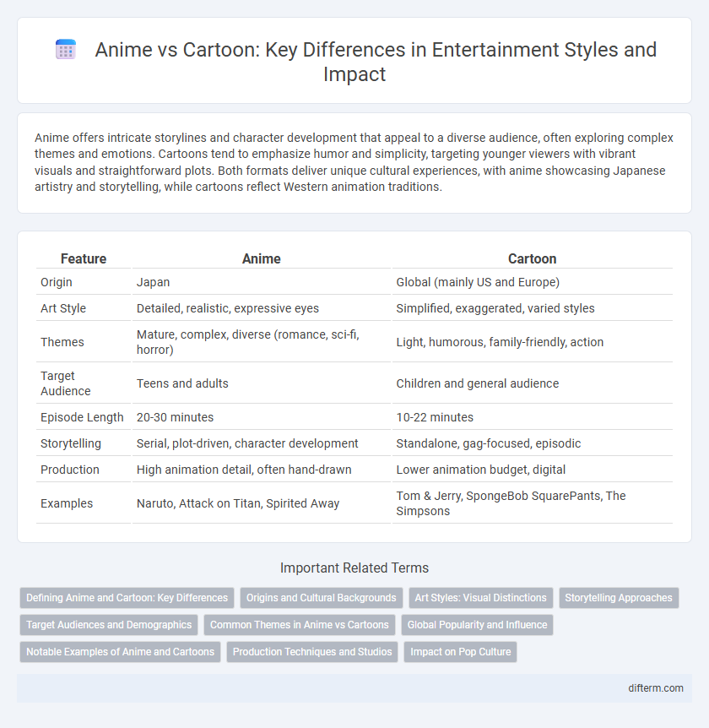
Task: Click 'Tom & Jerry, SpongeBob SquarePants' cell
Action: coord(533,503)
